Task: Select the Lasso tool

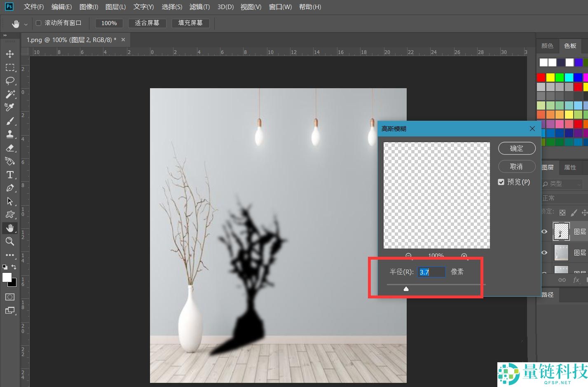Action: pos(10,81)
